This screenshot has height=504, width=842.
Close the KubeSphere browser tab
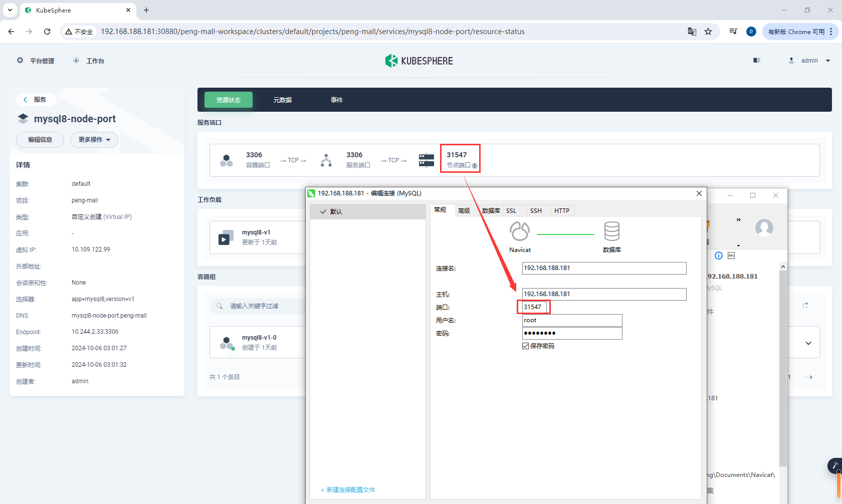[x=128, y=10]
